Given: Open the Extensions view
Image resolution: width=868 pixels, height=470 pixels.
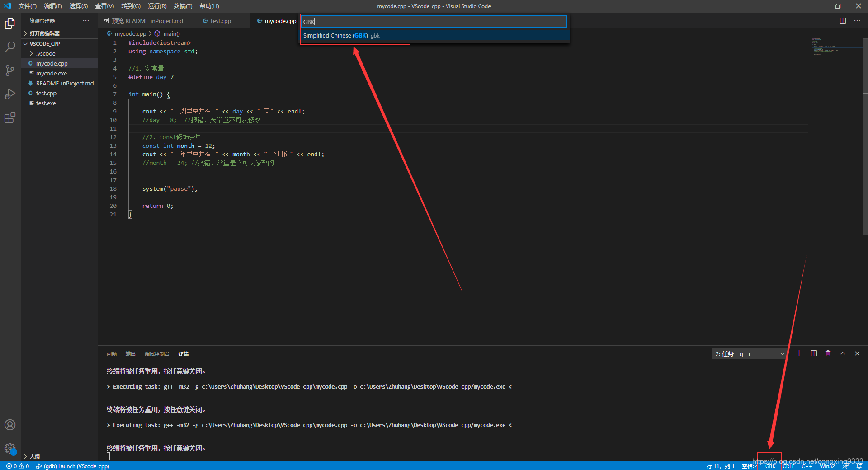Looking at the screenshot, I should [10, 117].
